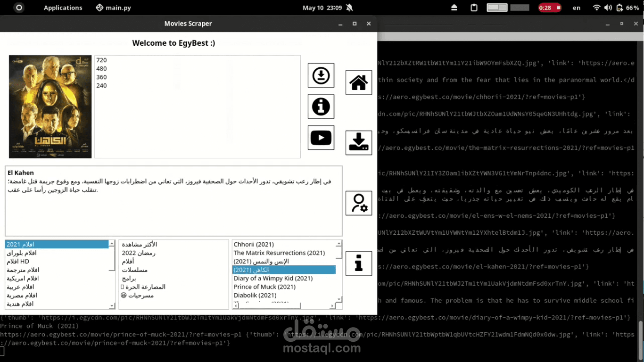Open the GNOME Activities circle icon

(19, 8)
